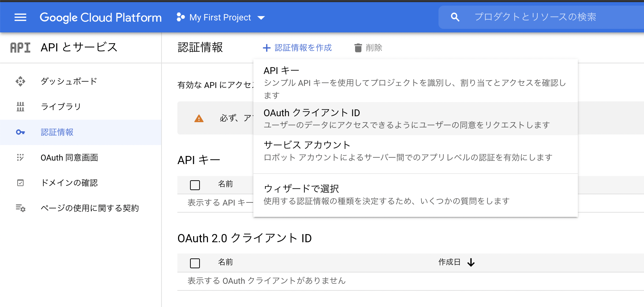
Task: Open the hamburger navigation menu
Action: pos(20,17)
